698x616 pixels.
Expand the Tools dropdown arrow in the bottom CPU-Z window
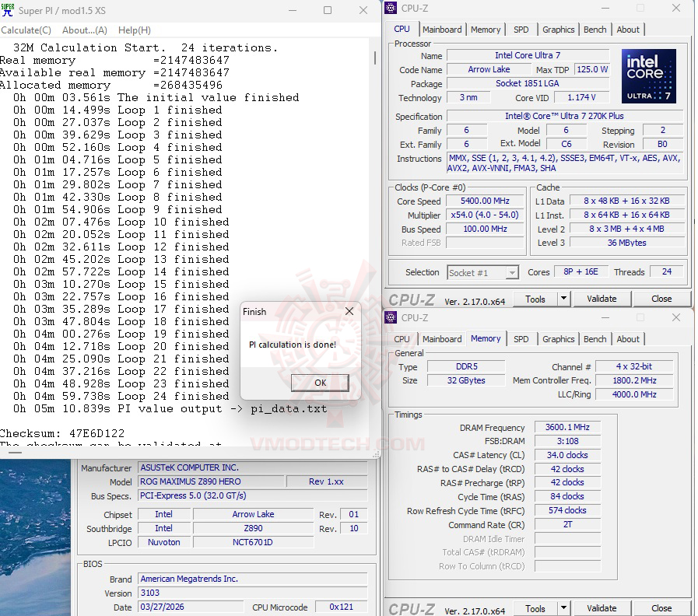tap(563, 608)
